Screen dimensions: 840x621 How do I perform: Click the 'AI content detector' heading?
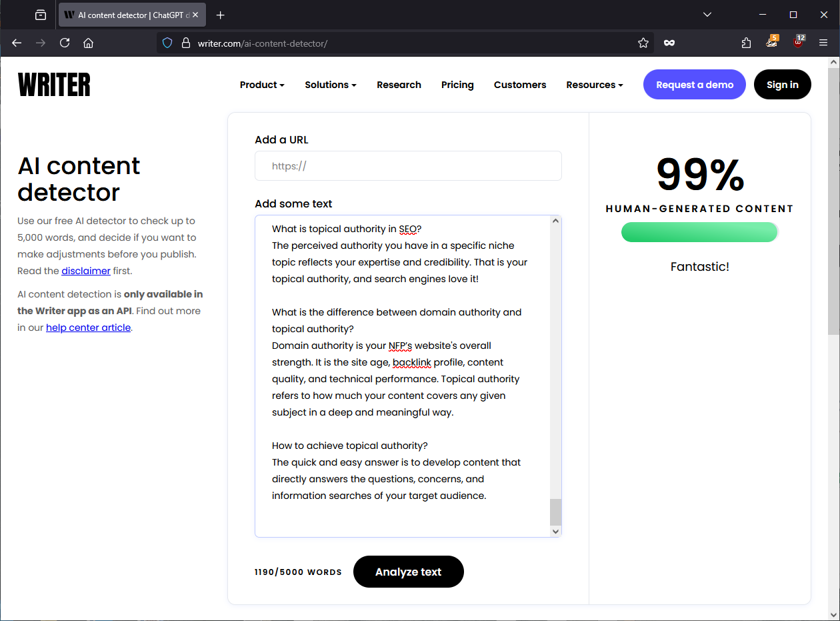click(x=79, y=179)
